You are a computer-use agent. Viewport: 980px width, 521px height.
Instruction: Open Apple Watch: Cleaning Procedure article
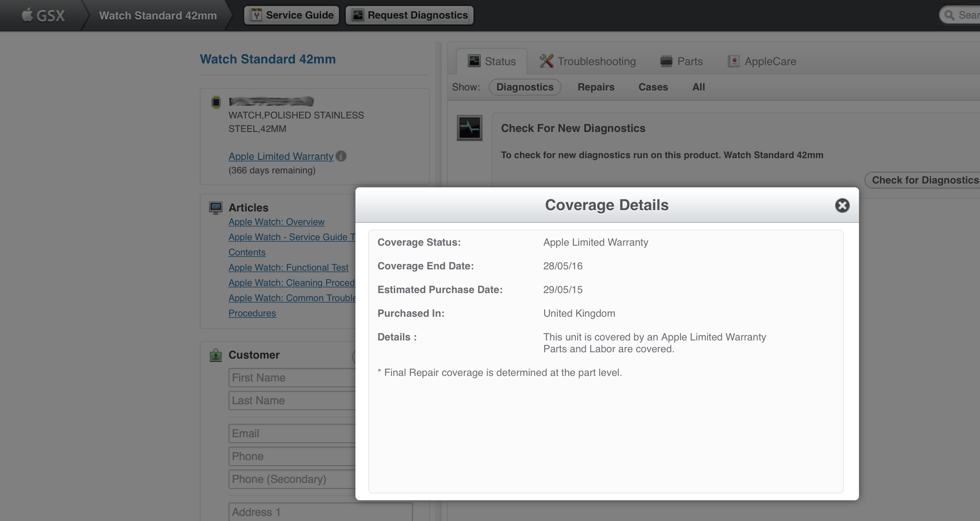click(292, 283)
